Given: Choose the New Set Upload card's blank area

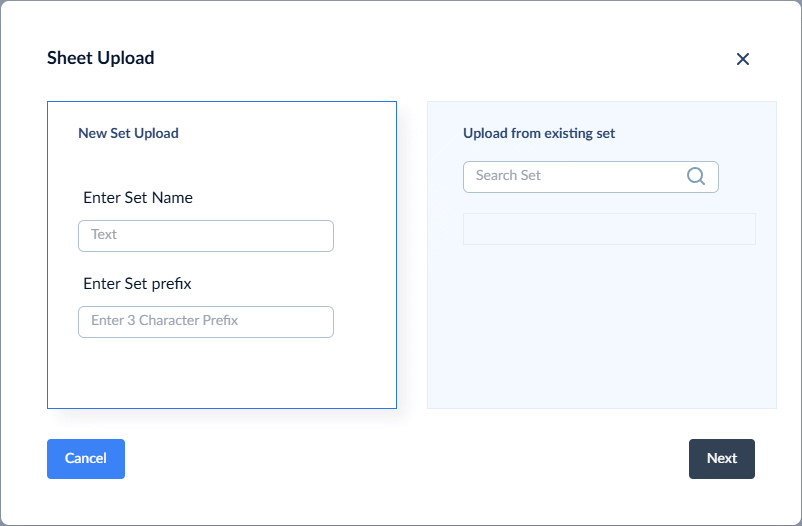Looking at the screenshot, I should coord(222,374).
